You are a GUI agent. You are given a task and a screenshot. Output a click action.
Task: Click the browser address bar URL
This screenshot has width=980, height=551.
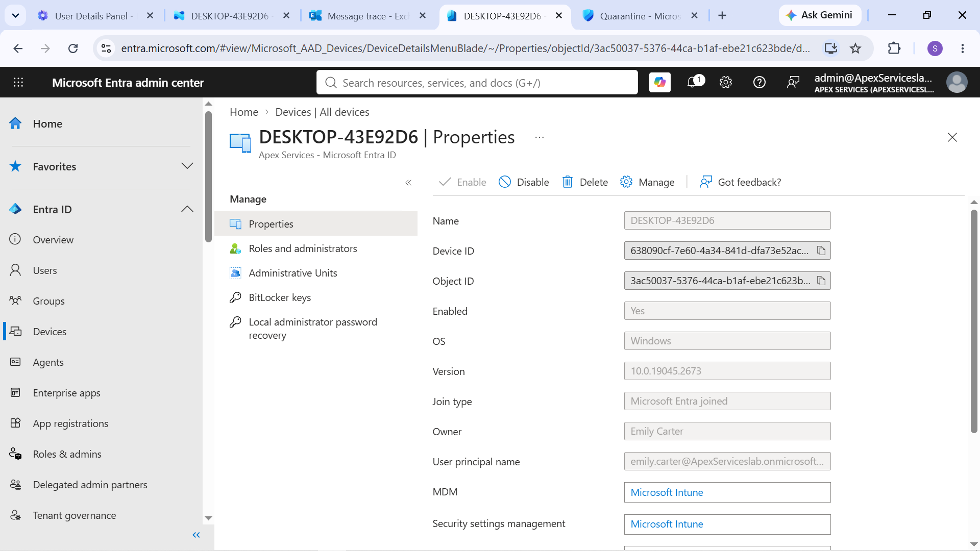click(464, 48)
